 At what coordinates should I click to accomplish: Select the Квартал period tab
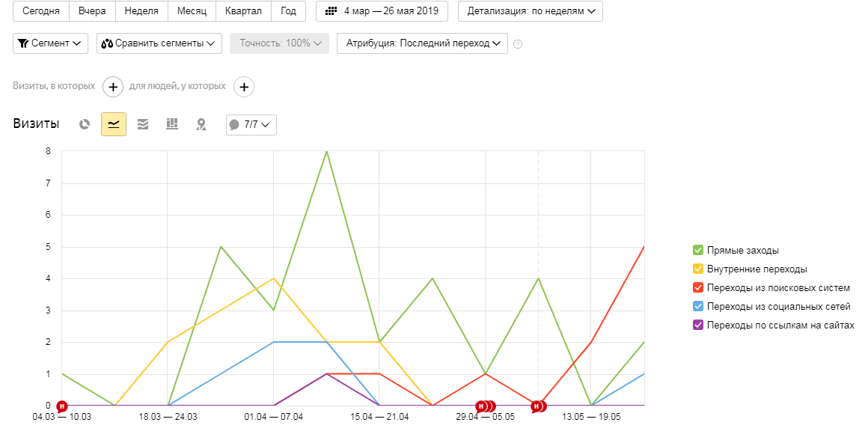coord(244,11)
